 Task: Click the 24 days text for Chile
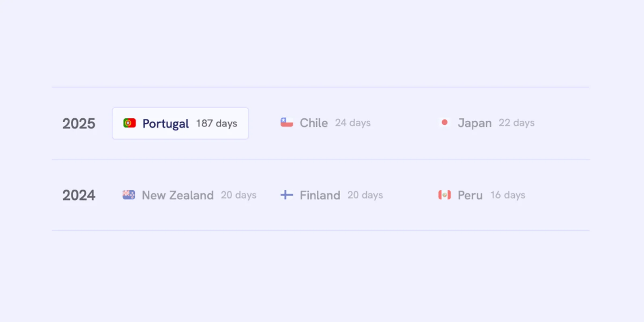[353, 123]
